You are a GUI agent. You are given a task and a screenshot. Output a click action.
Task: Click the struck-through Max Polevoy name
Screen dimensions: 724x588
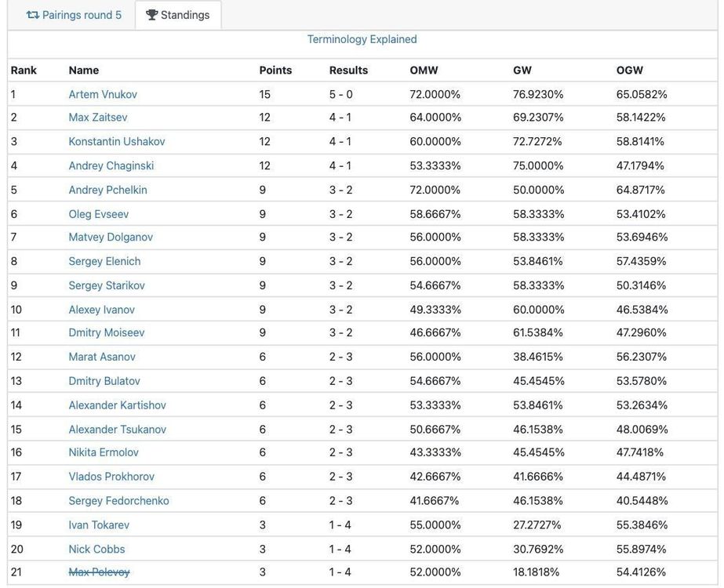99,572
